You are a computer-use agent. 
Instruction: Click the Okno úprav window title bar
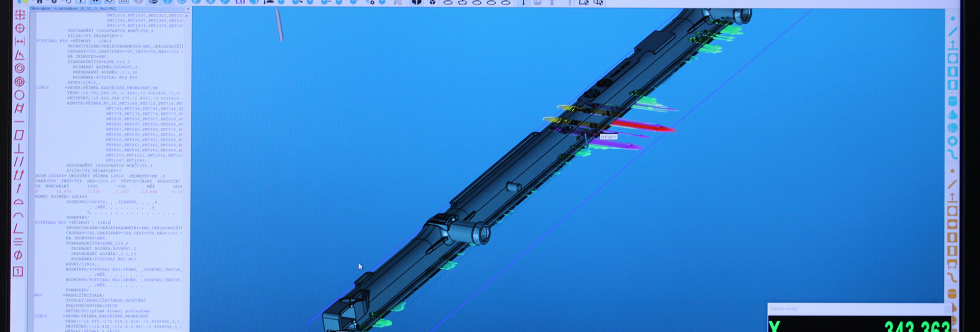pos(110,9)
